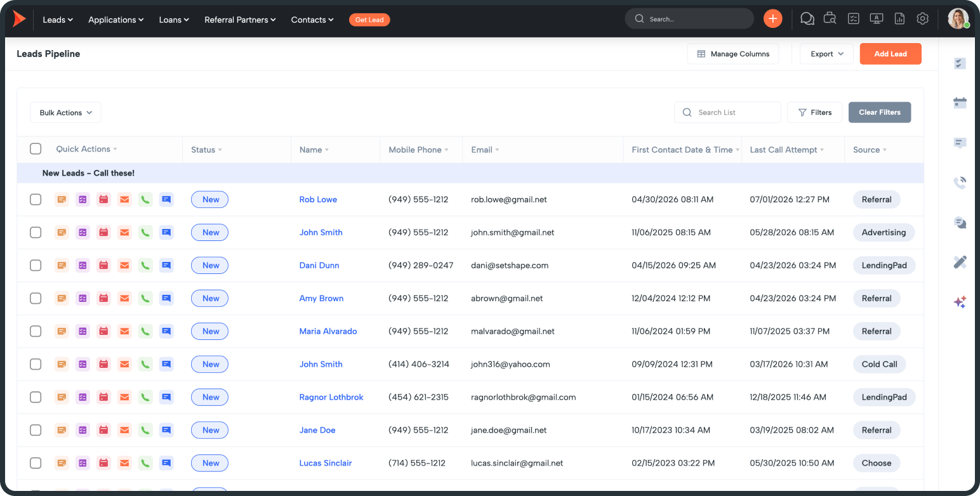Click the Get Lead button
Viewport: 980px width, 496px height.
coord(369,20)
